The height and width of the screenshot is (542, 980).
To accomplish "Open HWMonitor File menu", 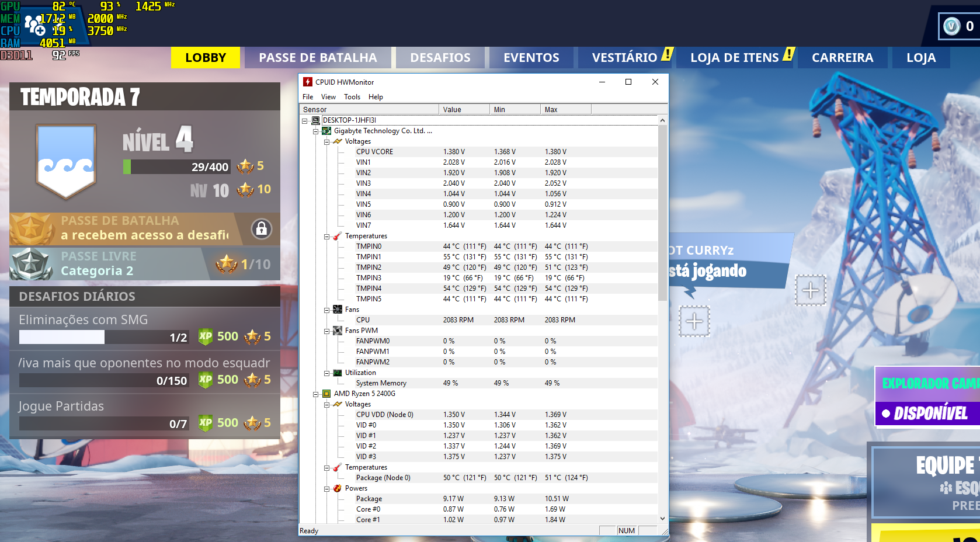I will tap(308, 97).
